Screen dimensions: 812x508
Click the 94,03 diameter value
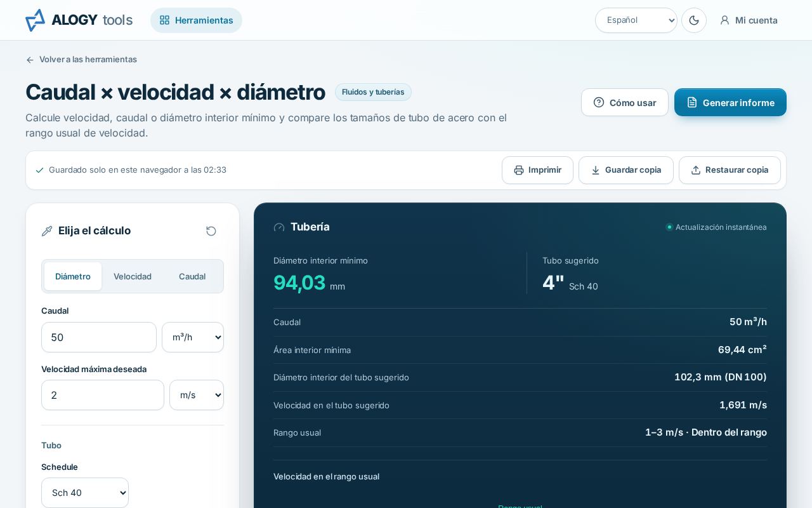point(299,283)
